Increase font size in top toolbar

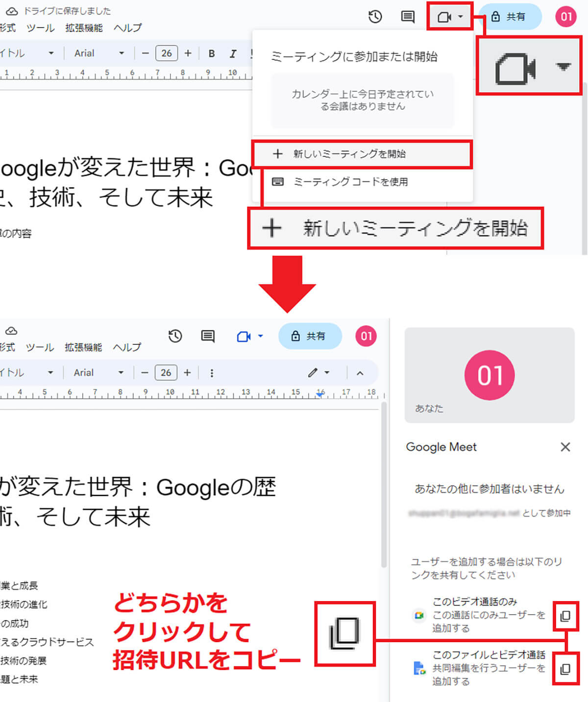tap(188, 53)
